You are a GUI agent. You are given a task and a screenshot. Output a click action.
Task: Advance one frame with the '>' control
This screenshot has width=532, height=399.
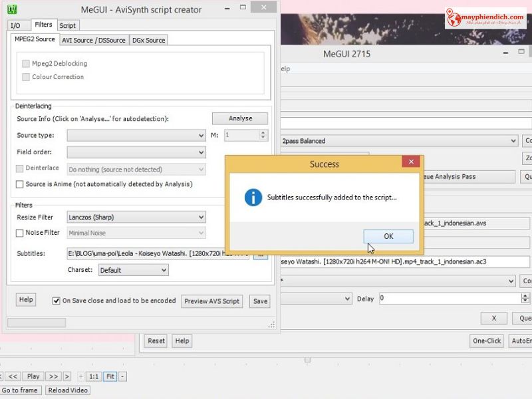[x=66, y=376]
